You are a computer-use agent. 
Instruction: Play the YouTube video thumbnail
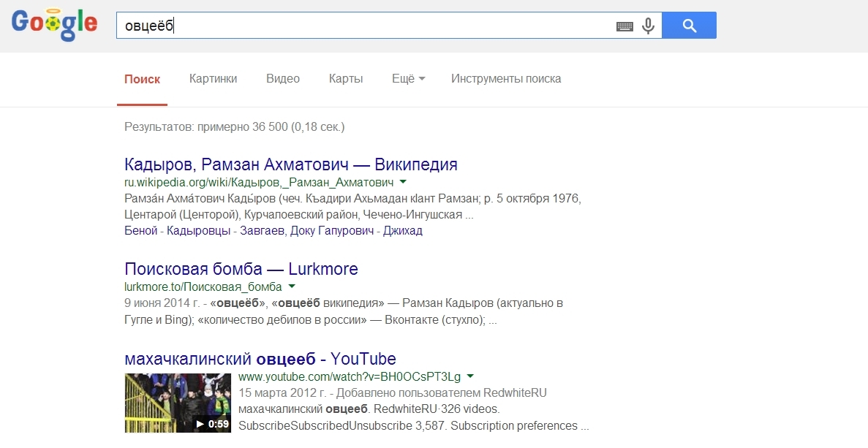pyautogui.click(x=178, y=403)
